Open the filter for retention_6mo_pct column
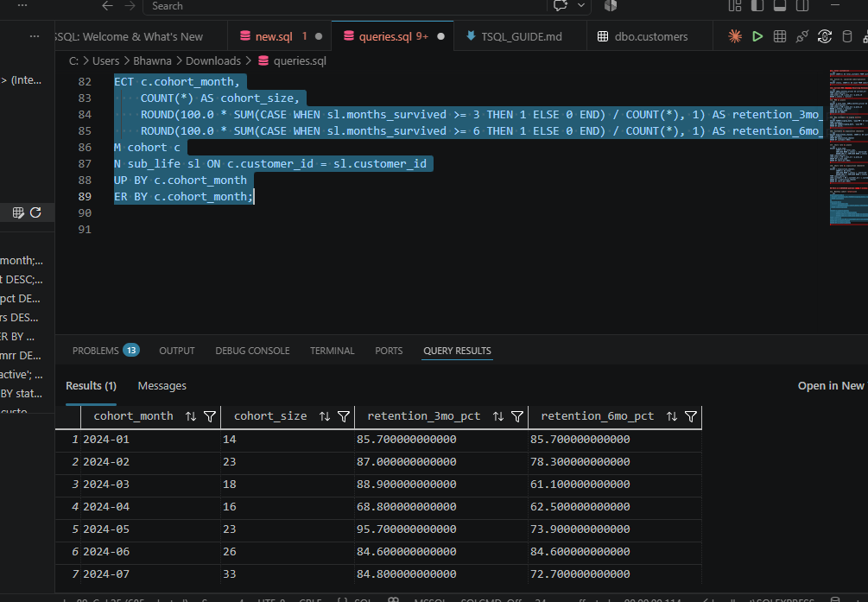868x602 pixels. click(691, 416)
